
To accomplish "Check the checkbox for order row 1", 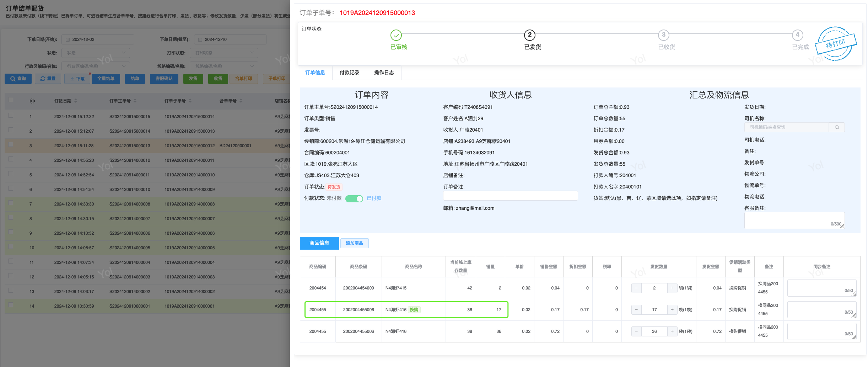I will click(x=11, y=116).
